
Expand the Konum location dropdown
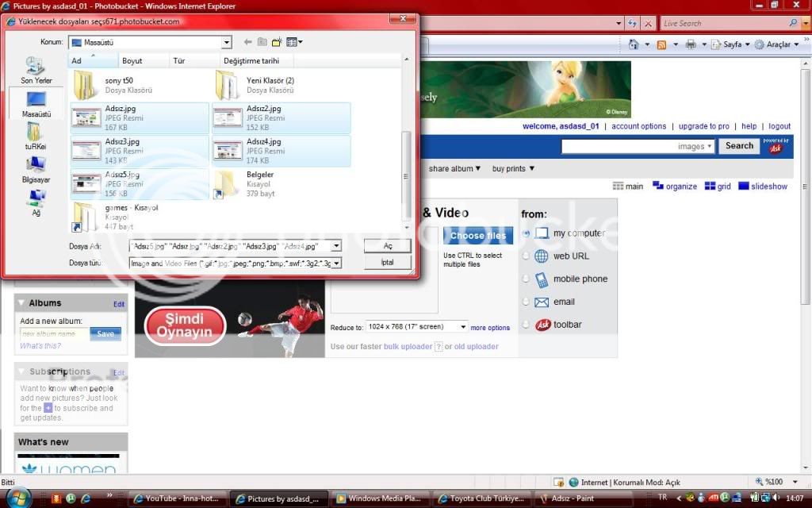(x=227, y=42)
